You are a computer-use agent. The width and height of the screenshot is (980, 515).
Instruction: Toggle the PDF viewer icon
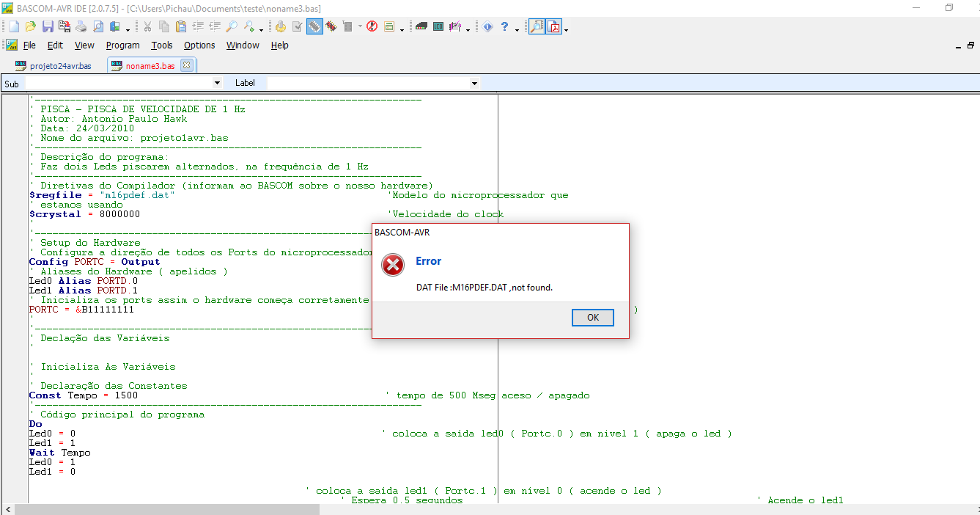point(553,26)
